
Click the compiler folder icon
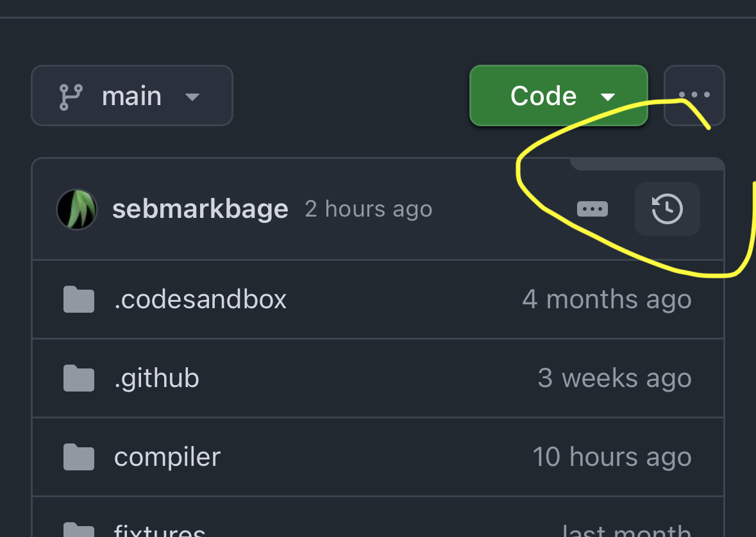(x=79, y=457)
